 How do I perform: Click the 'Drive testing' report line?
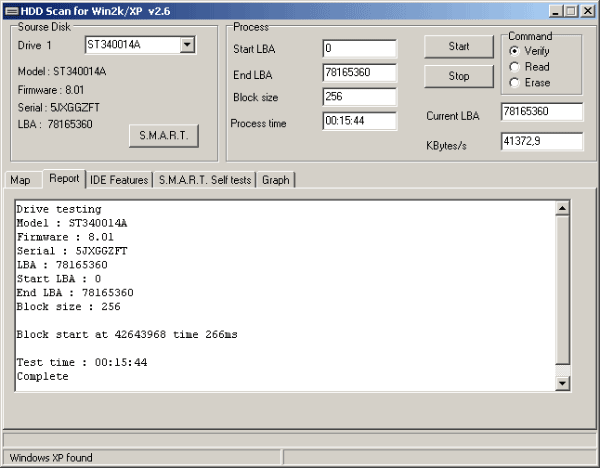click(59, 209)
